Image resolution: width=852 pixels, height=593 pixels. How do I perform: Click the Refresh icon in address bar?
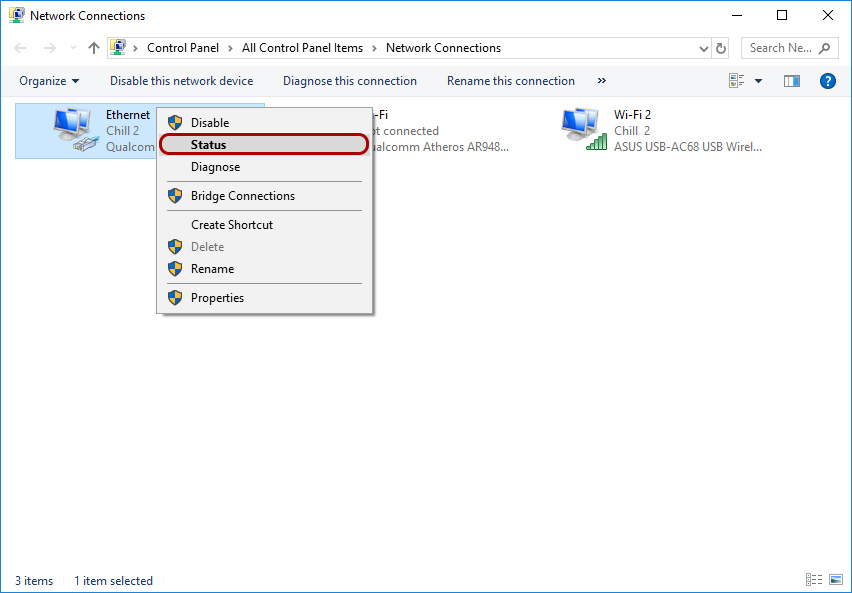tap(720, 47)
